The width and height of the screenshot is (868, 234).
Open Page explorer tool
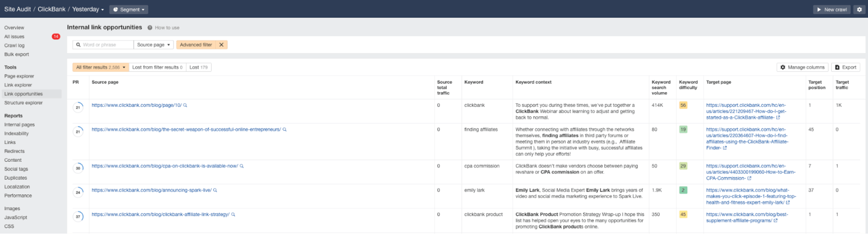[19, 76]
